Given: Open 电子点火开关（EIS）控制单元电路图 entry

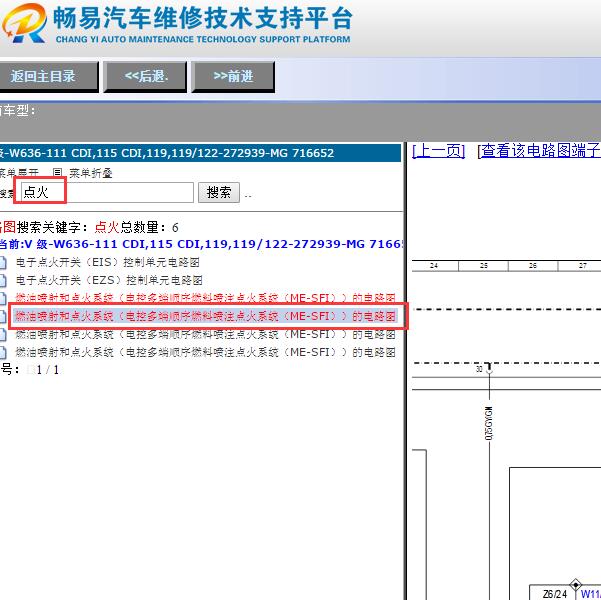Looking at the screenshot, I should coord(108,262).
